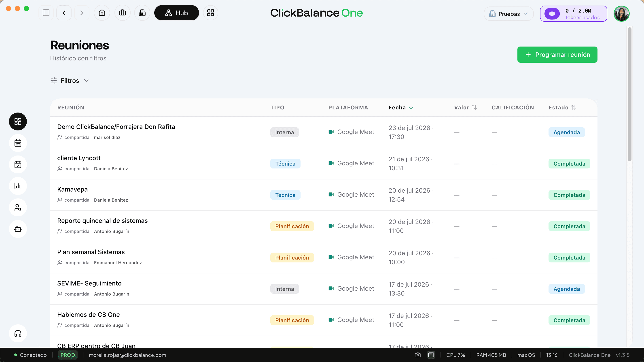Click Planificación badge in Reporte quincenal row
This screenshot has height=362, width=644.
[x=292, y=226]
